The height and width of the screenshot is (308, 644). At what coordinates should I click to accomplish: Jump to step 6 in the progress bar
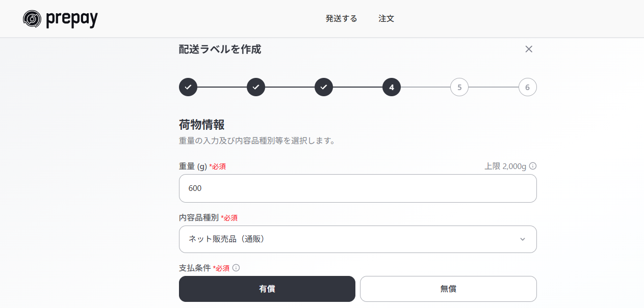pyautogui.click(x=527, y=87)
